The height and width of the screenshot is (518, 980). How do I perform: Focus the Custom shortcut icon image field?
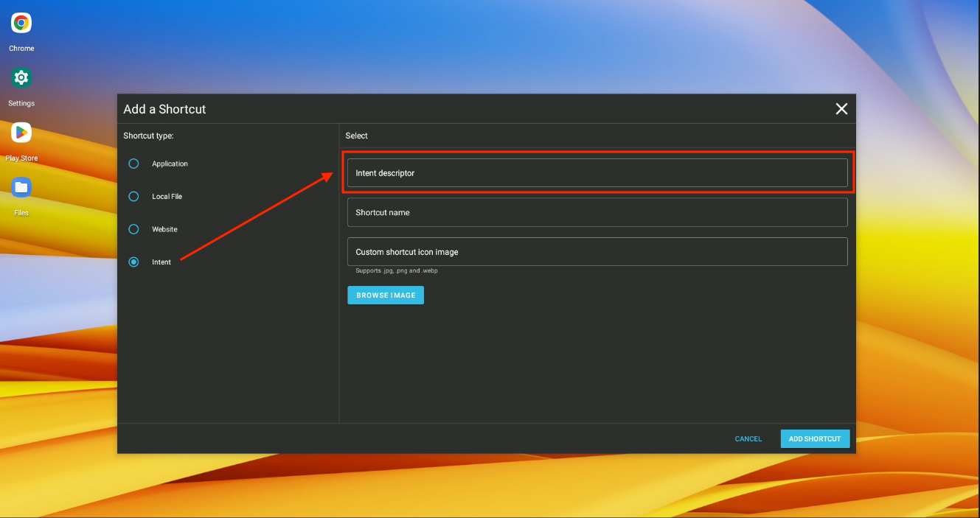point(597,252)
